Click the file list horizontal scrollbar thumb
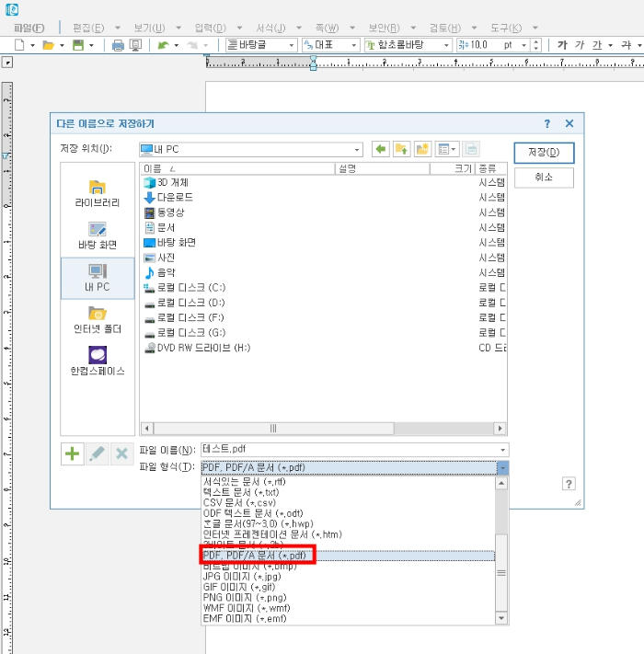Screen dimensions: 644x654 pyautogui.click(x=273, y=429)
